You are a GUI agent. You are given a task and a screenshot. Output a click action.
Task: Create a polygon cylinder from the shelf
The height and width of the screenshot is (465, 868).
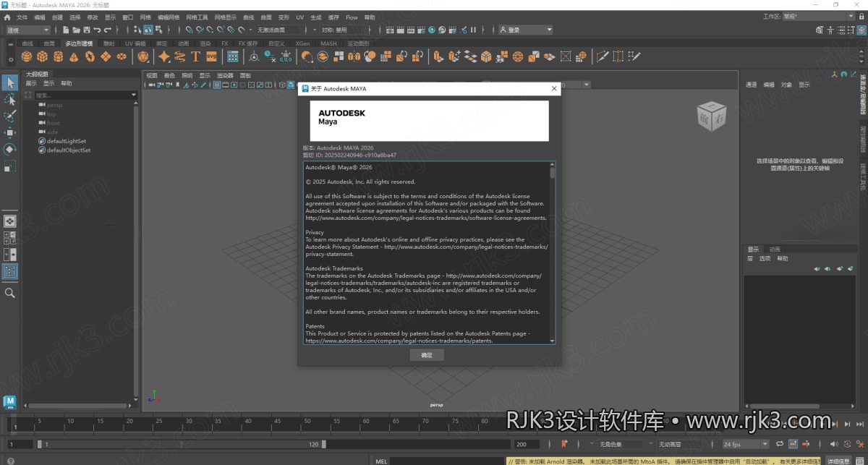tap(58, 56)
